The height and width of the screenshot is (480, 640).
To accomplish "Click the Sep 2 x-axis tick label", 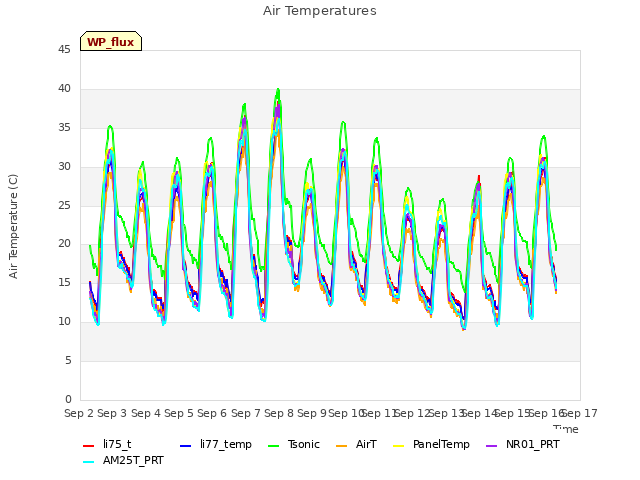I will pyautogui.click(x=79, y=413).
